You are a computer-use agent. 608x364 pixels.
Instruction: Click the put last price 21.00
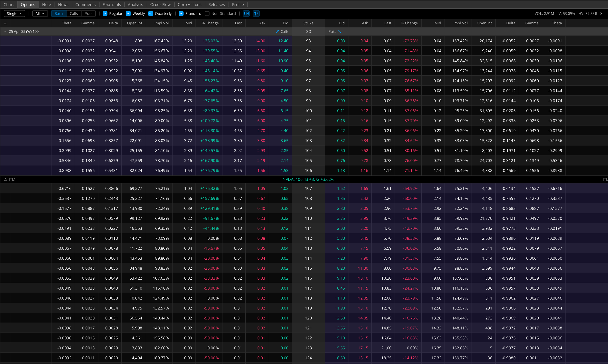(386, 348)
